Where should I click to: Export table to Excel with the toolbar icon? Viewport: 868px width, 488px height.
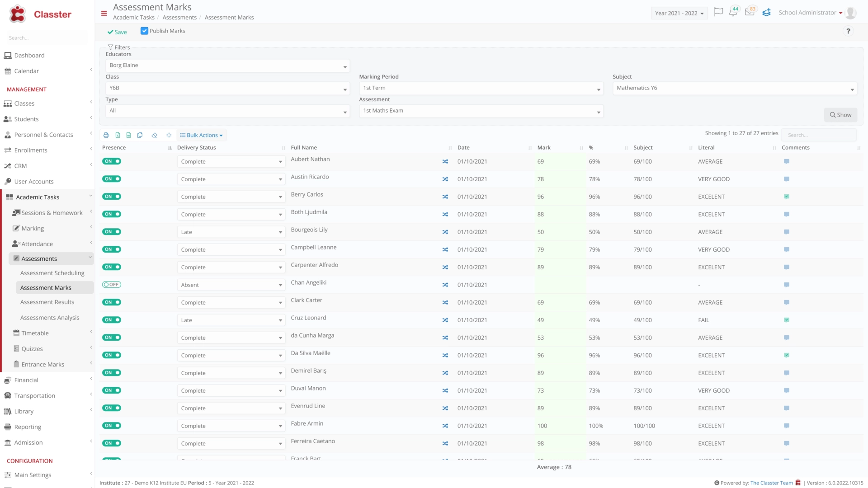118,135
